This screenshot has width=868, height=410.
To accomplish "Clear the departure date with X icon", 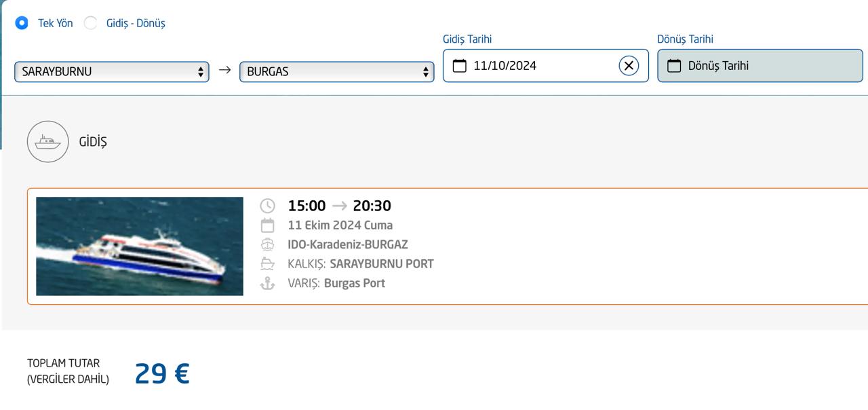I will click(629, 66).
